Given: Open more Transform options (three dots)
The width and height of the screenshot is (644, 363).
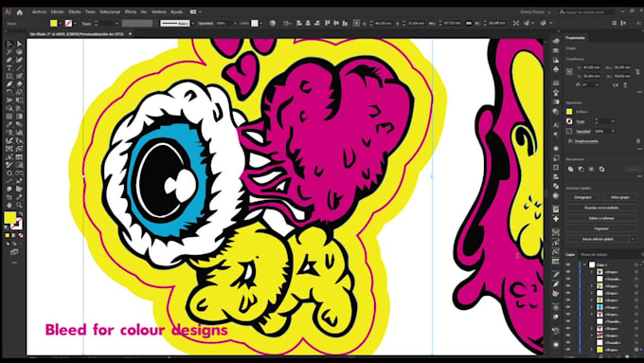Looking at the screenshot, I should coord(639,92).
